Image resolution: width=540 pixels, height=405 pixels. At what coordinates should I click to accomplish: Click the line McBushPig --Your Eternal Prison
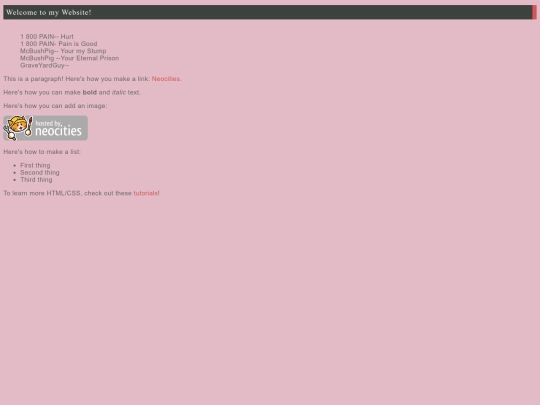(70, 58)
